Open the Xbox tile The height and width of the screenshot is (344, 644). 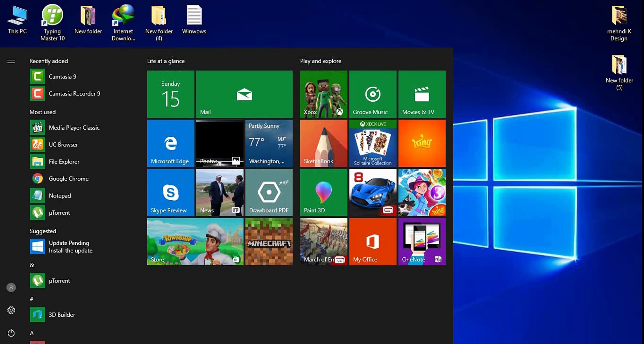click(323, 94)
